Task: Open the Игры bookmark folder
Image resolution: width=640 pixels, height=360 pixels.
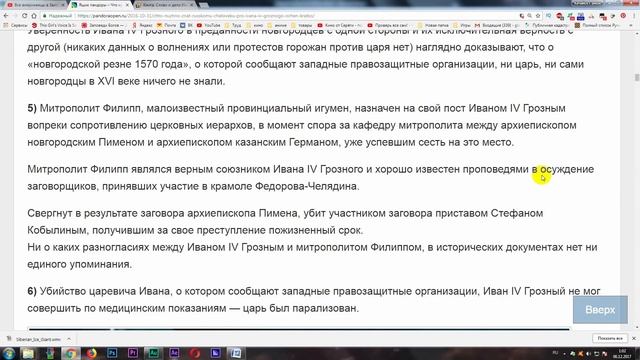Action: 462,25
